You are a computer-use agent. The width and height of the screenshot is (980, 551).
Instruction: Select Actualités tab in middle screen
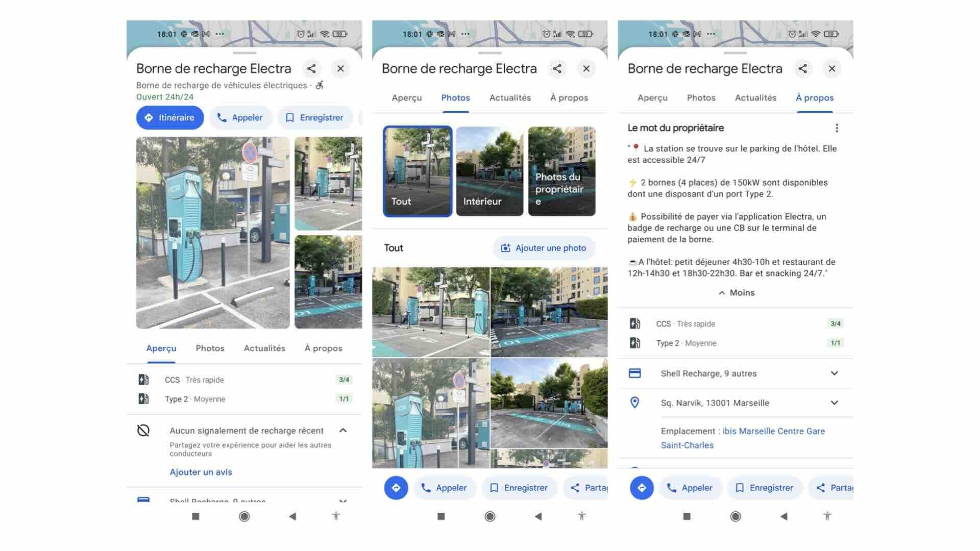click(510, 98)
